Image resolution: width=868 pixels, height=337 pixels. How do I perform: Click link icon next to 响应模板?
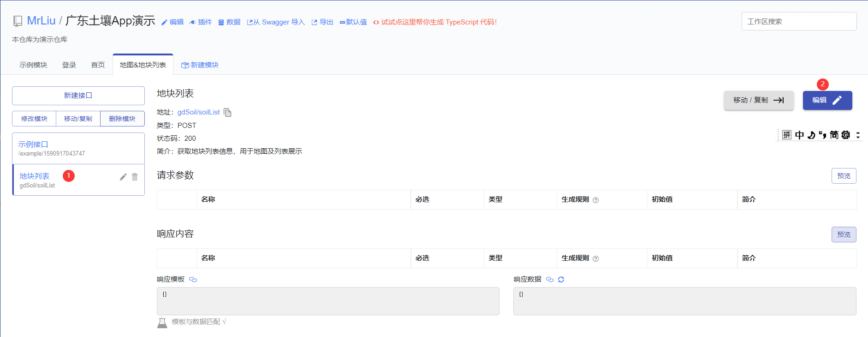[193, 279]
